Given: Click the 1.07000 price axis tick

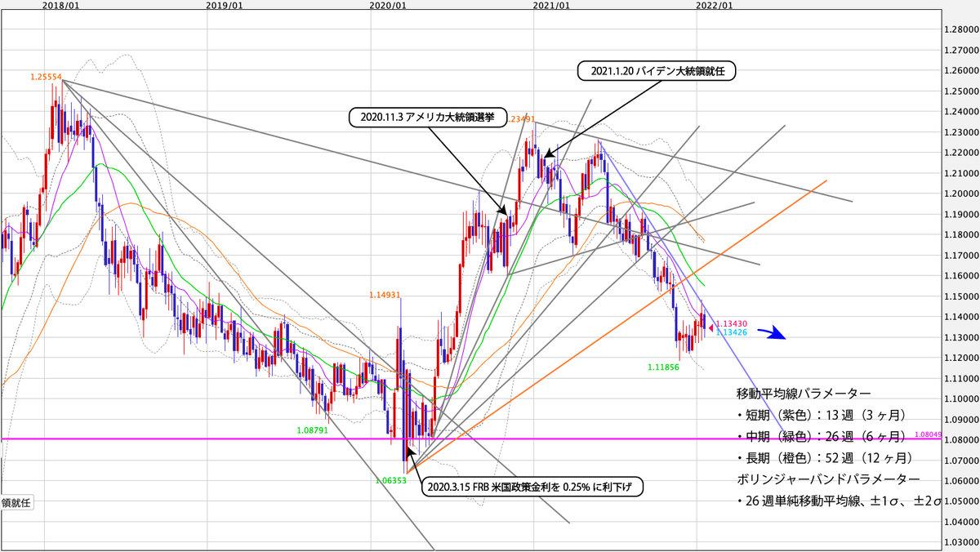Looking at the screenshot, I should pos(961,461).
